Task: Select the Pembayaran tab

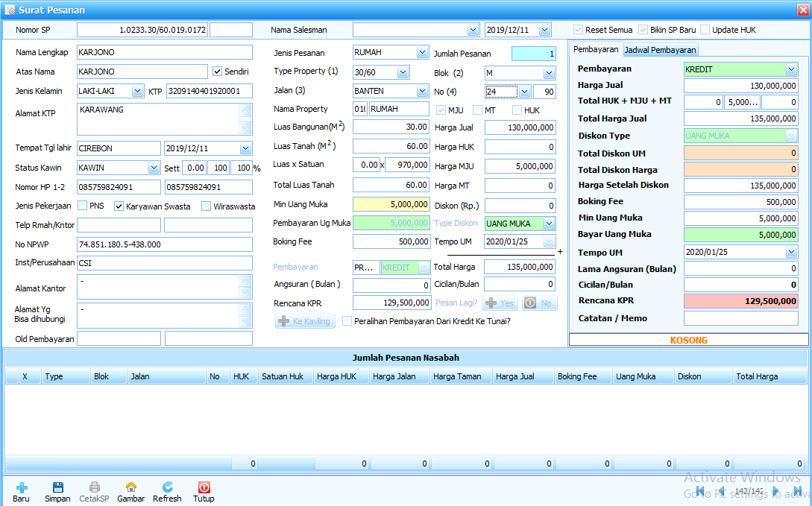Action: coord(596,49)
